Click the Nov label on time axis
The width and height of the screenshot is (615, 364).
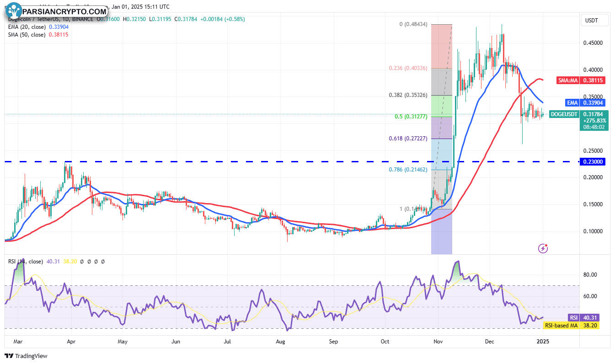pyautogui.click(x=438, y=341)
